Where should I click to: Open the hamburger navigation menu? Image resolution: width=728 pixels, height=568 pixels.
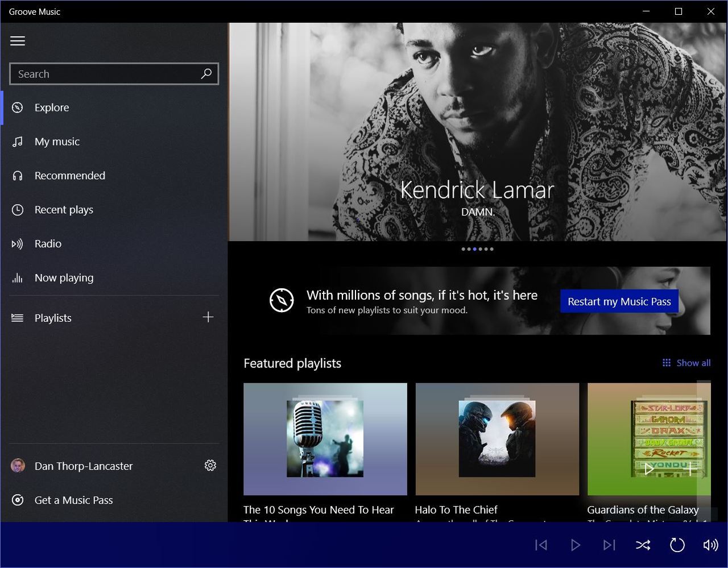[18, 41]
